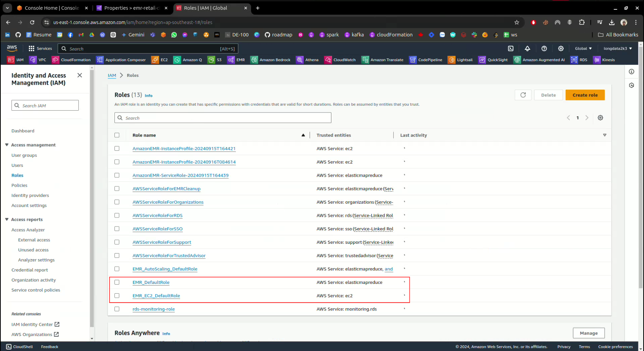This screenshot has height=351, width=644.
Task: Toggle the select-all roles checkbox
Action: [117, 135]
